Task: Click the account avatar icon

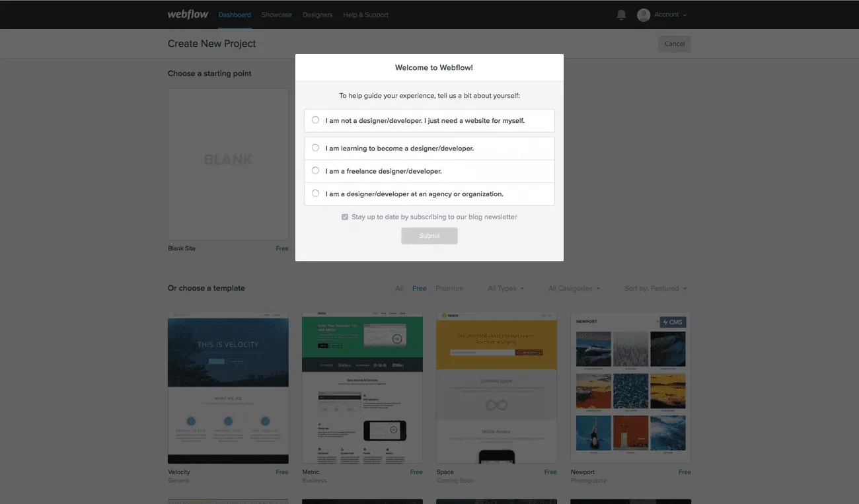Action: 644,15
